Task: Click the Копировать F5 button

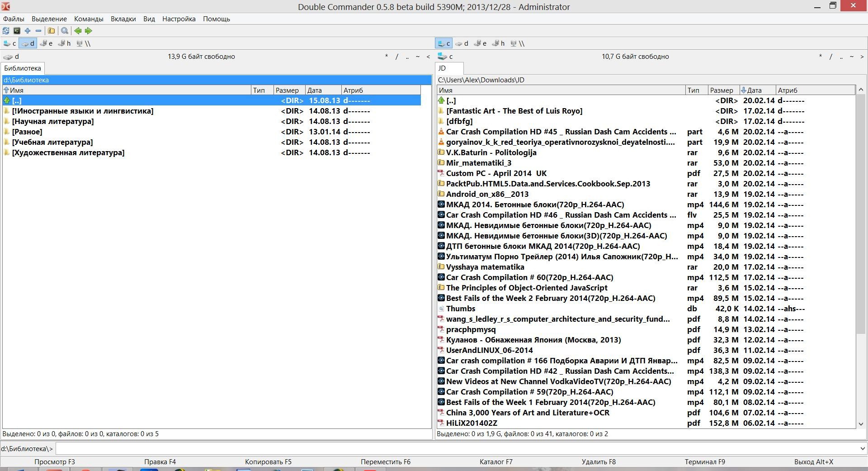Action: (268, 462)
